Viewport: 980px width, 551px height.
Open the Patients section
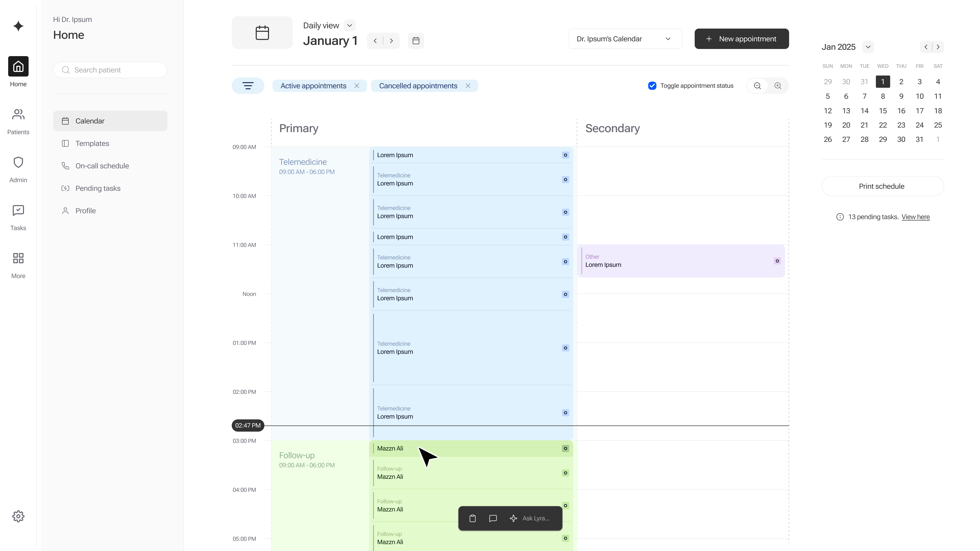point(18,122)
